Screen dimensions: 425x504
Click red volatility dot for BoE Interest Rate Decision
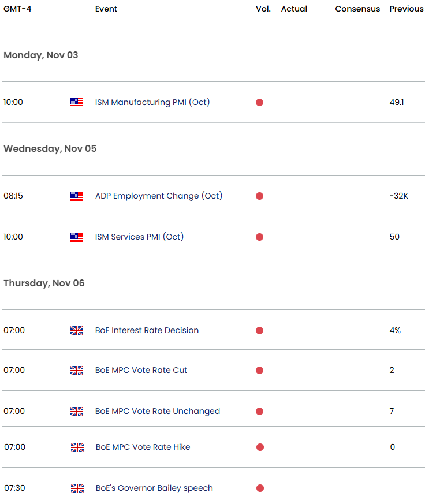point(259,331)
